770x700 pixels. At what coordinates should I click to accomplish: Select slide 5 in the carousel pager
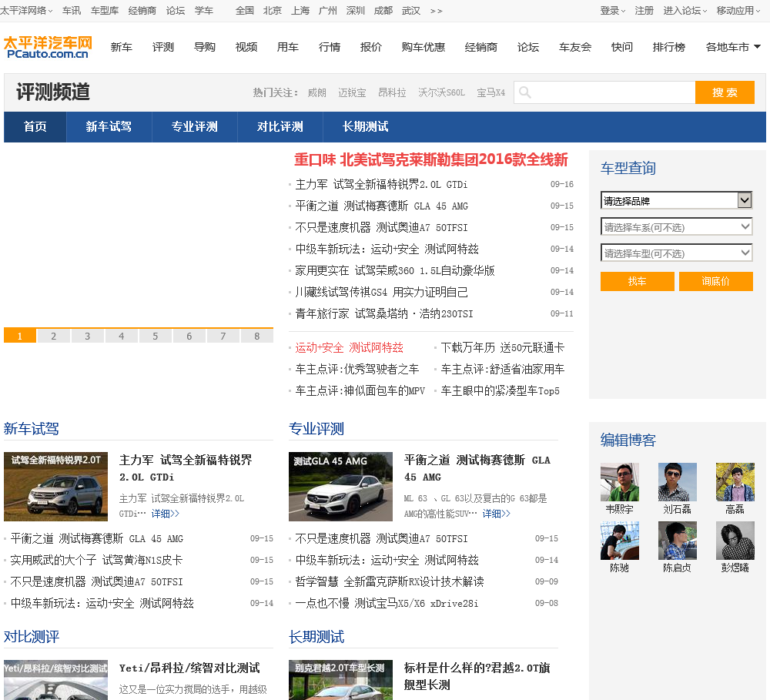[156, 336]
